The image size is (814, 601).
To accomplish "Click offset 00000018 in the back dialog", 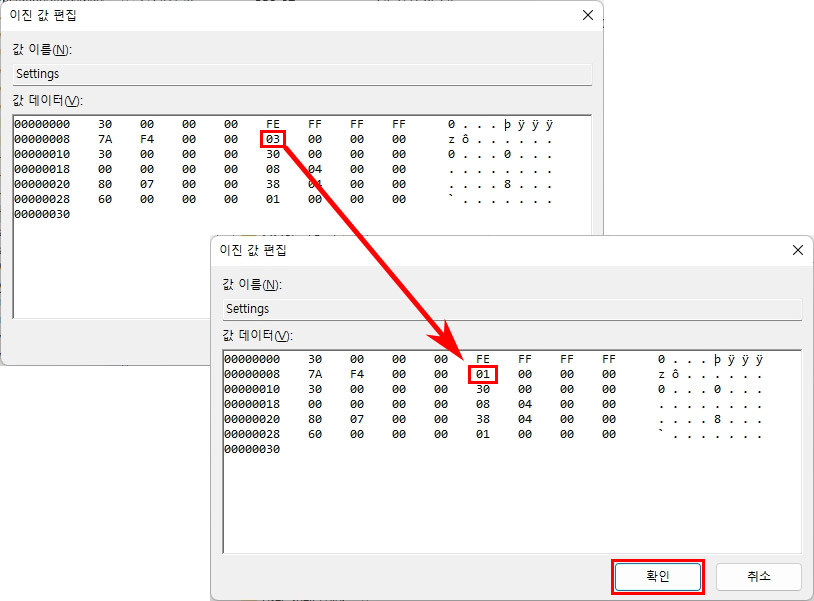I will (42, 169).
